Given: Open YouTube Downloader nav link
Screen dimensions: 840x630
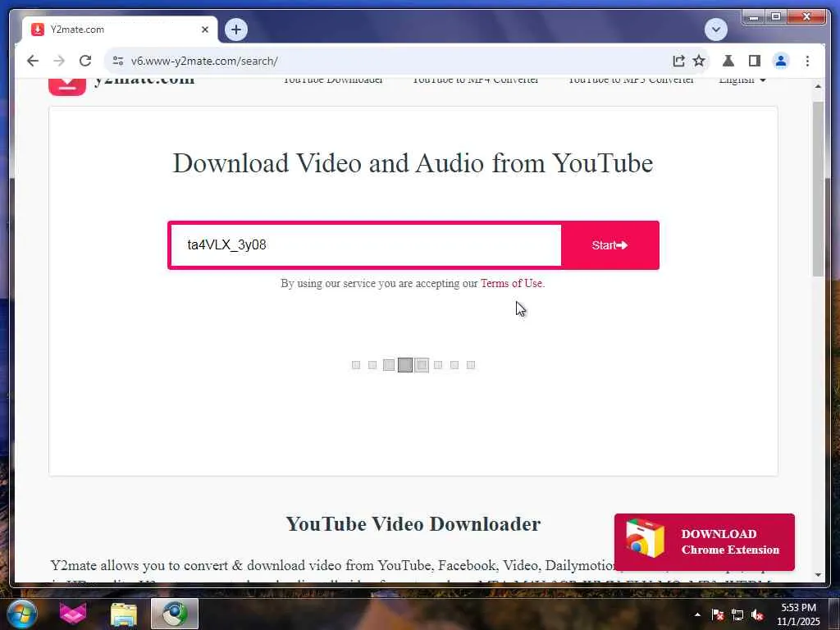Looking at the screenshot, I should 333,80.
